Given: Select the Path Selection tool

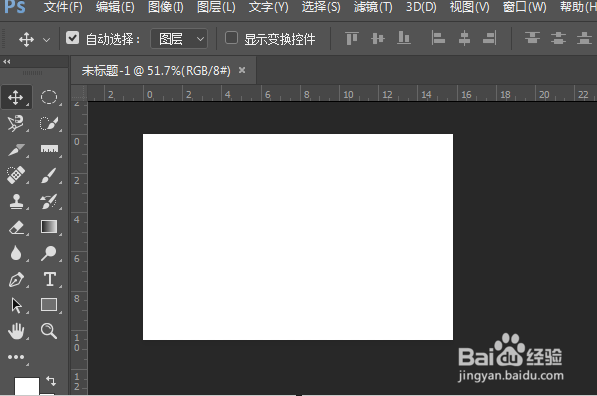Looking at the screenshot, I should [x=16, y=305].
